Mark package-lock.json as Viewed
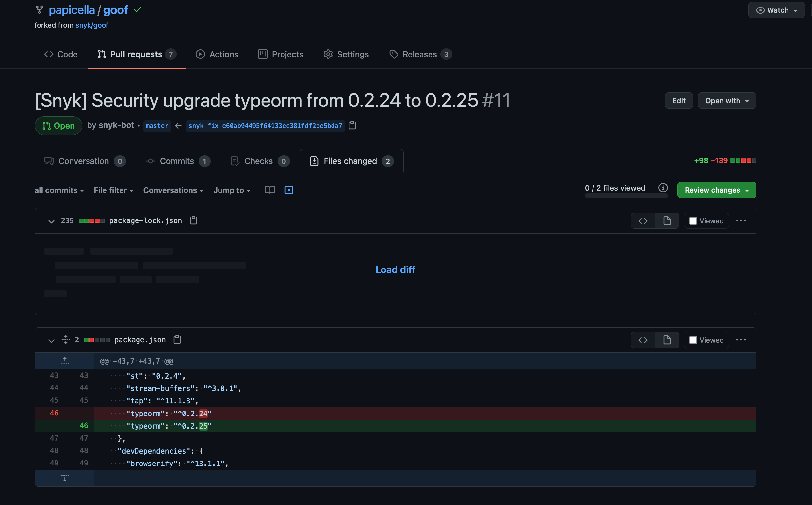Screen dimensions: 812x505 [x=693, y=221]
